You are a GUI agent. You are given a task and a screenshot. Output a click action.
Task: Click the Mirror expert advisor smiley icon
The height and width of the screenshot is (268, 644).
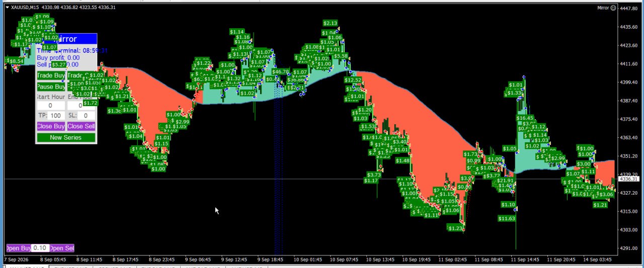point(613,8)
